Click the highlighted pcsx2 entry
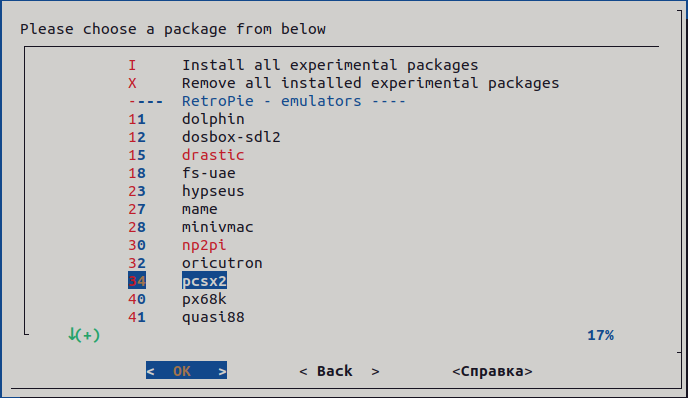Screen dimensions: 688x398 click(x=204, y=281)
